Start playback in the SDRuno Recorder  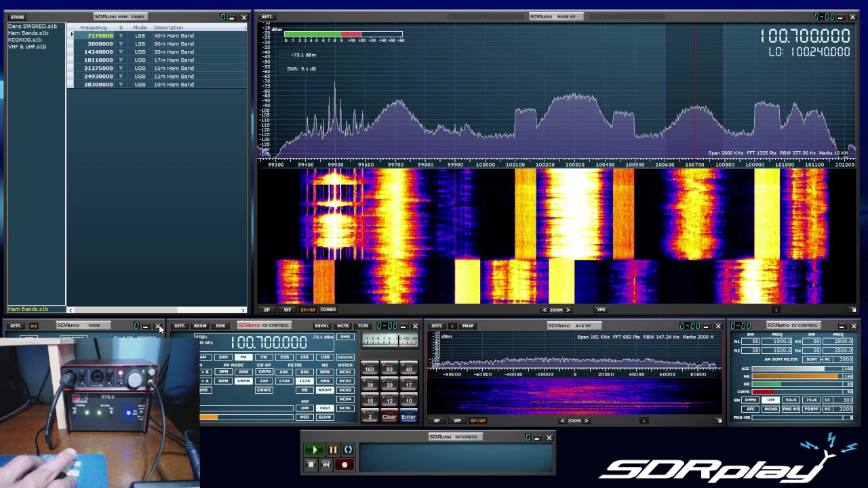coord(315,449)
